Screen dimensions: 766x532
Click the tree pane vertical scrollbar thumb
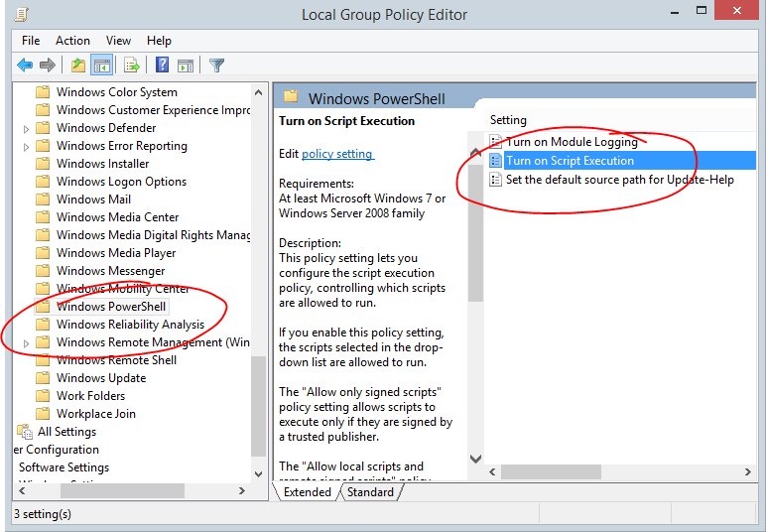coord(258,407)
